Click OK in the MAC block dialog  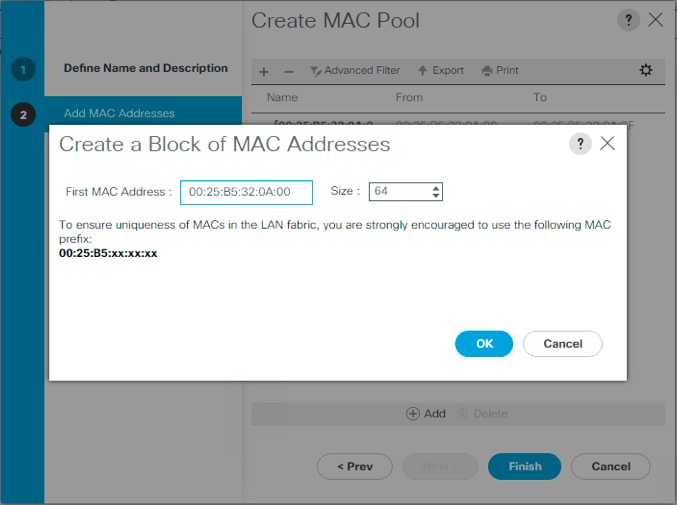tap(484, 344)
